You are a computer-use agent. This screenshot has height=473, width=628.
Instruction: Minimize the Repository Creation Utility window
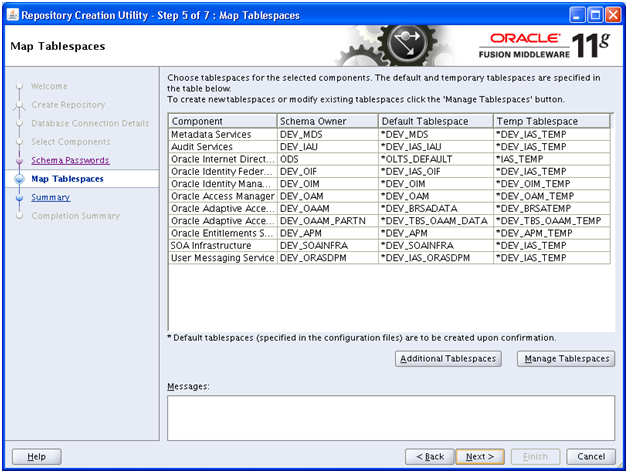pyautogui.click(x=578, y=15)
